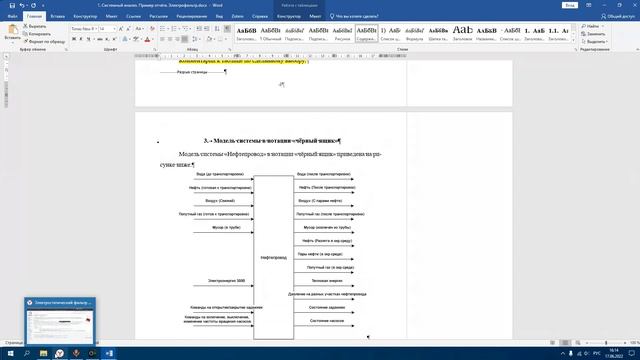Open Paragraph dialog launcher
The width and height of the screenshot is (640, 360).
pos(230,50)
